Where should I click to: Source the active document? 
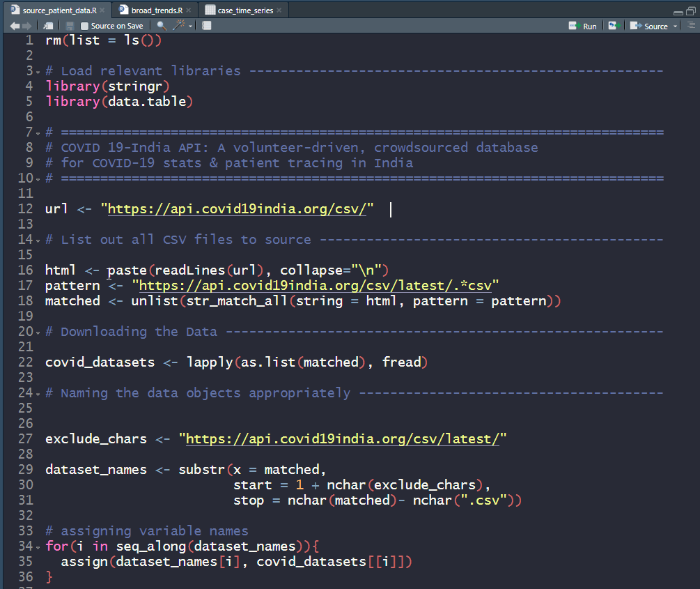click(648, 26)
